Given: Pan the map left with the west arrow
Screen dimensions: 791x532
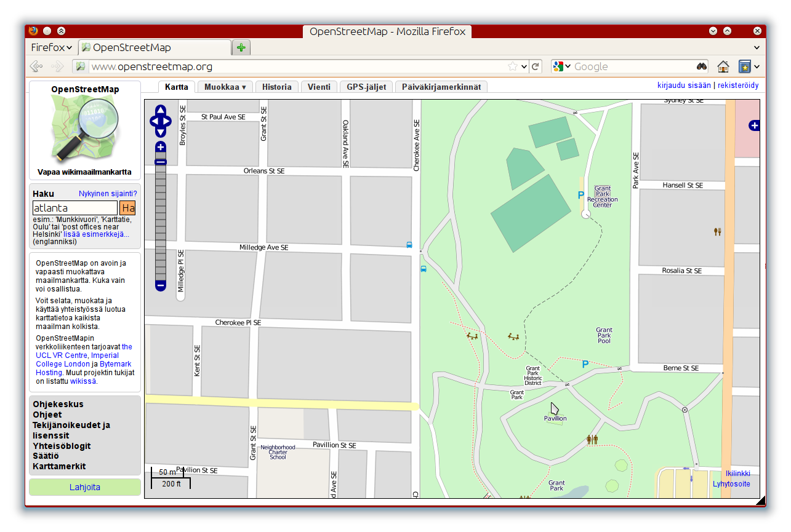Looking at the screenshot, I should (x=155, y=121).
